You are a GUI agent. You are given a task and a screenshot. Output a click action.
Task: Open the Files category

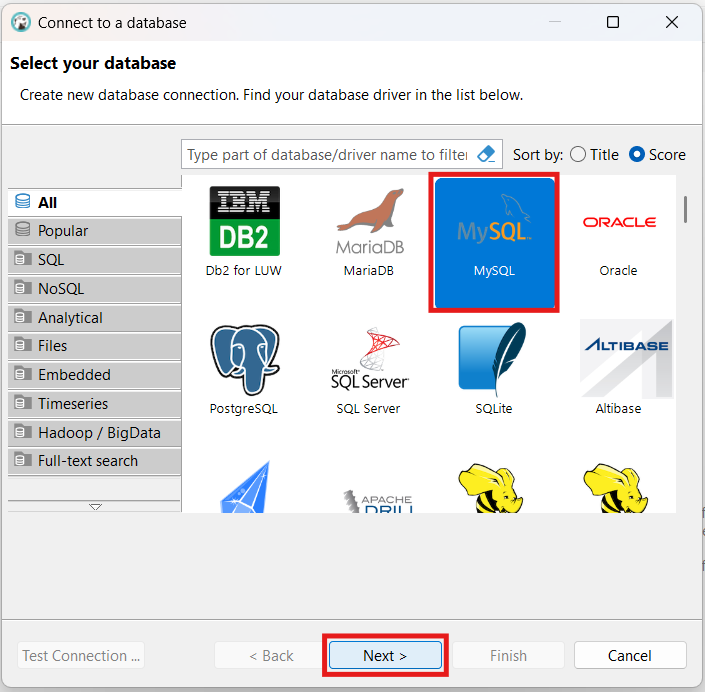tap(95, 346)
